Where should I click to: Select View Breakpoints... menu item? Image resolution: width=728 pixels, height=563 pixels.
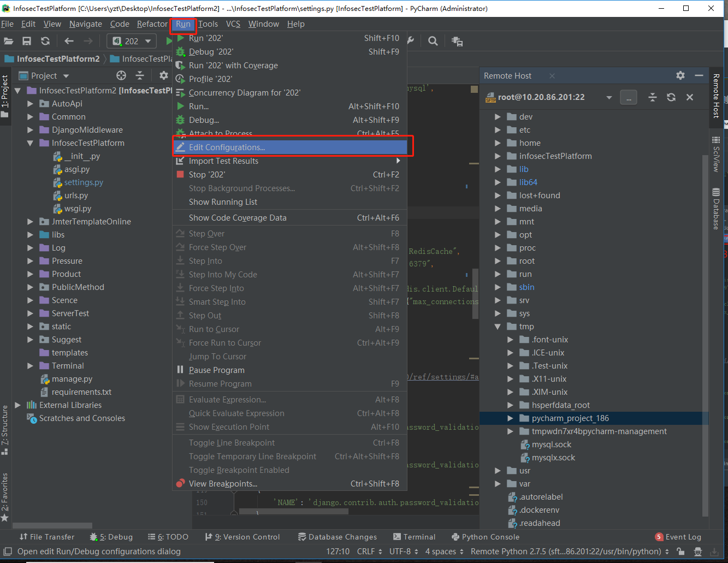click(x=290, y=484)
